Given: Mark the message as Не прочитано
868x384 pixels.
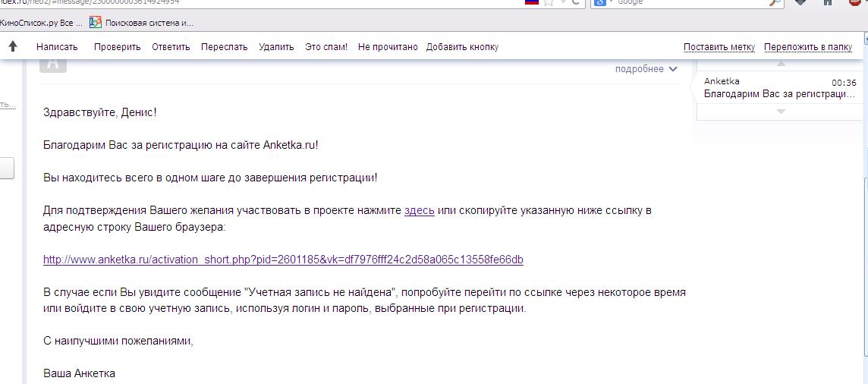Looking at the screenshot, I should pyautogui.click(x=388, y=47).
